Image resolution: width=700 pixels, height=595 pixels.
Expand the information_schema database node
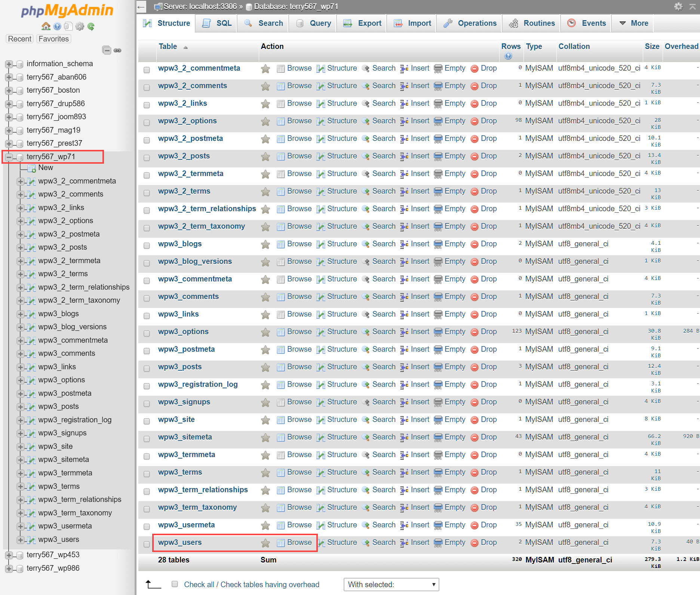9,64
